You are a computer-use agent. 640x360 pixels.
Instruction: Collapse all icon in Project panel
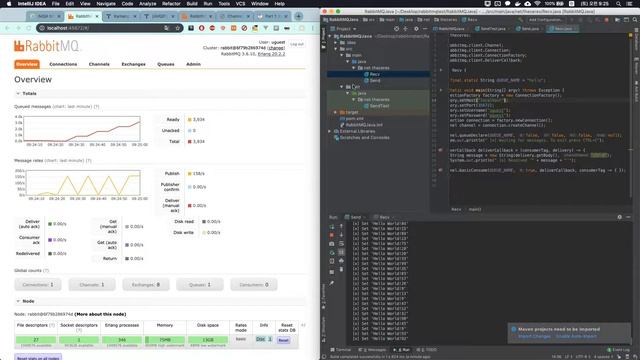click(x=405, y=29)
